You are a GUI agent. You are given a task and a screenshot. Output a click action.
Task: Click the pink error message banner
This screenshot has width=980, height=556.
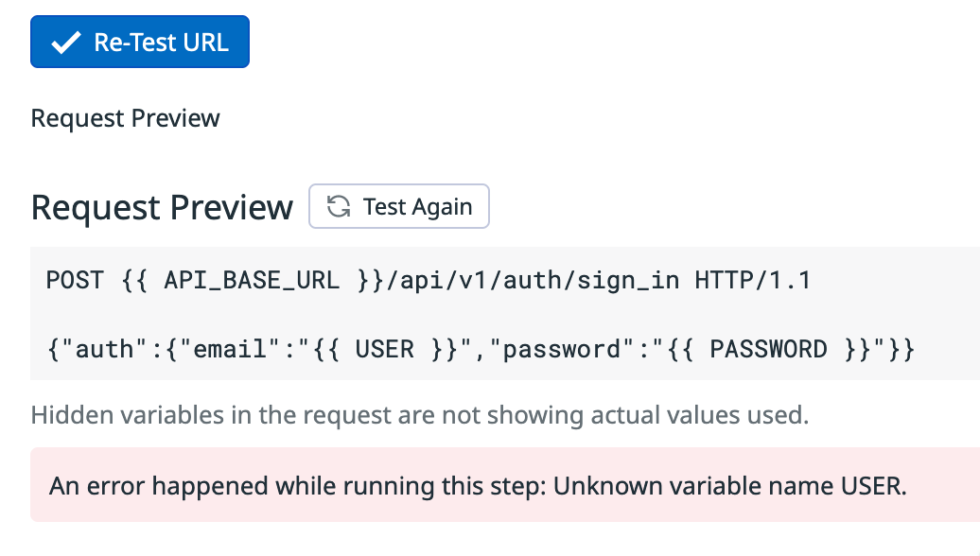505,485
